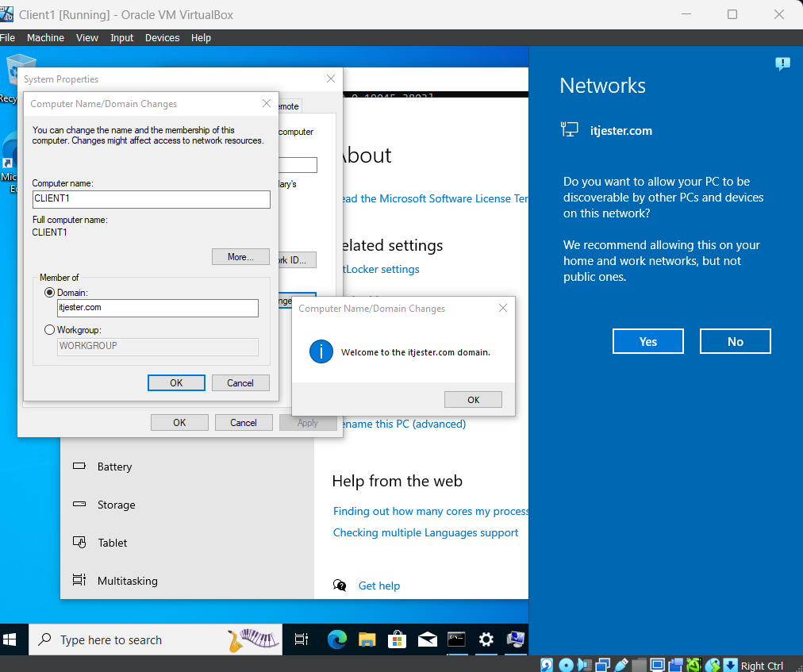Switch to Command Prompt on the taskbar
This screenshot has width=803, height=672.
coord(456,639)
